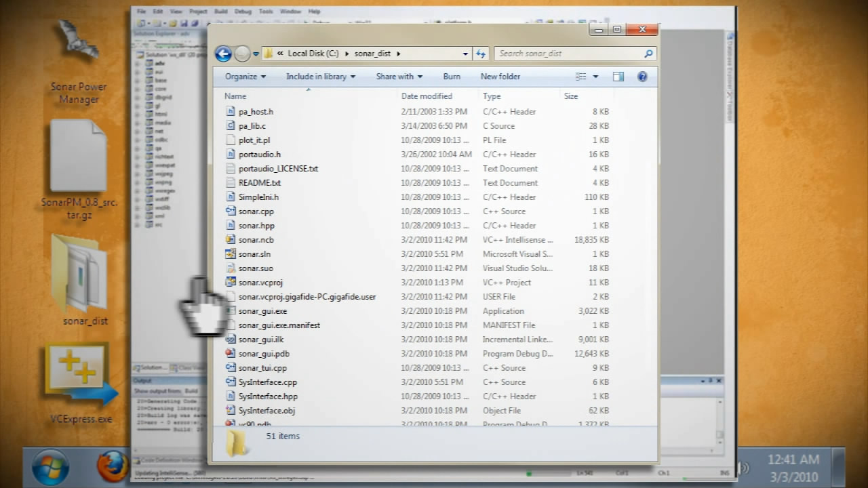Click Local Disk (C:) in address breadcrumb
Viewport: 868px width, 488px height.
point(313,54)
